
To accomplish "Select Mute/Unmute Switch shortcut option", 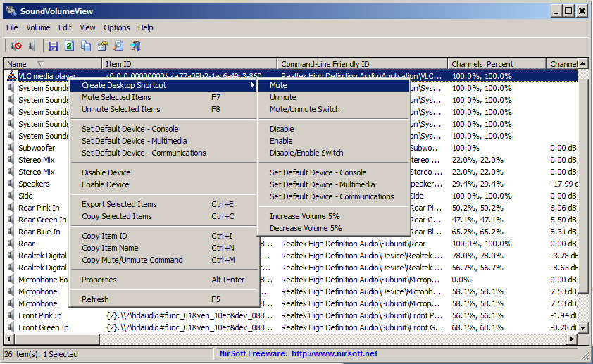I will 334,109.
